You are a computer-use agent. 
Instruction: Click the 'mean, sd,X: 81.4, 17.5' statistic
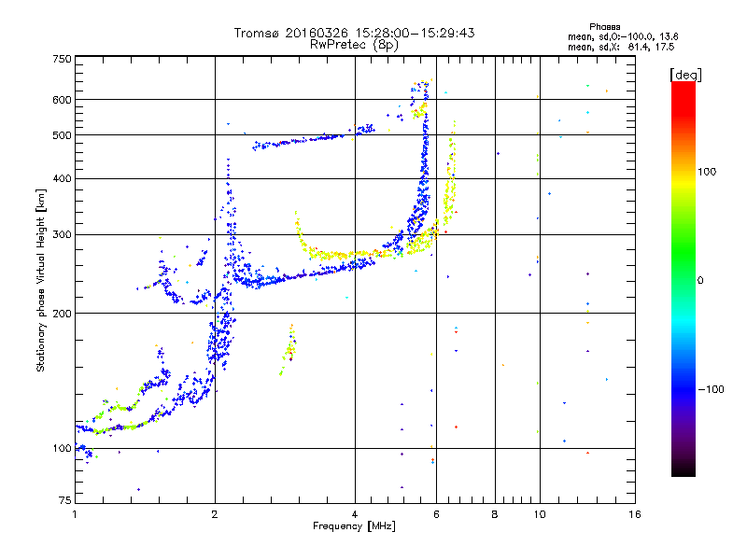tap(621, 47)
